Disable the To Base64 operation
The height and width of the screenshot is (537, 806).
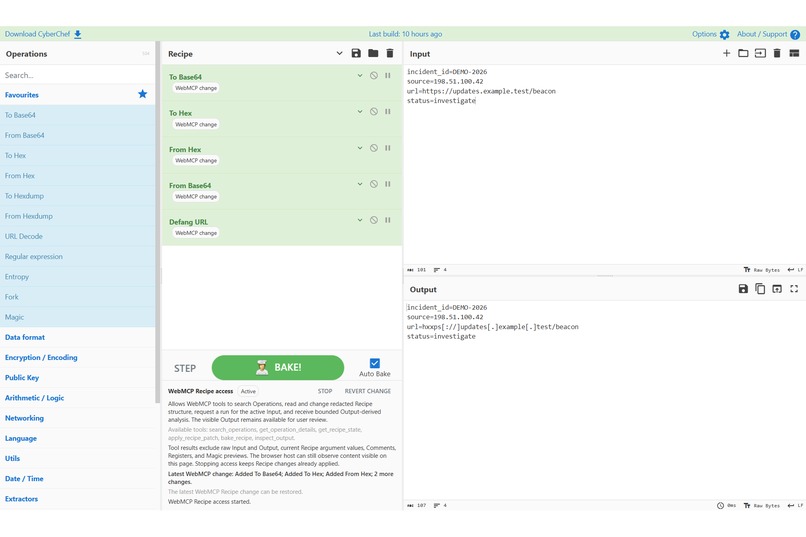[x=374, y=76]
